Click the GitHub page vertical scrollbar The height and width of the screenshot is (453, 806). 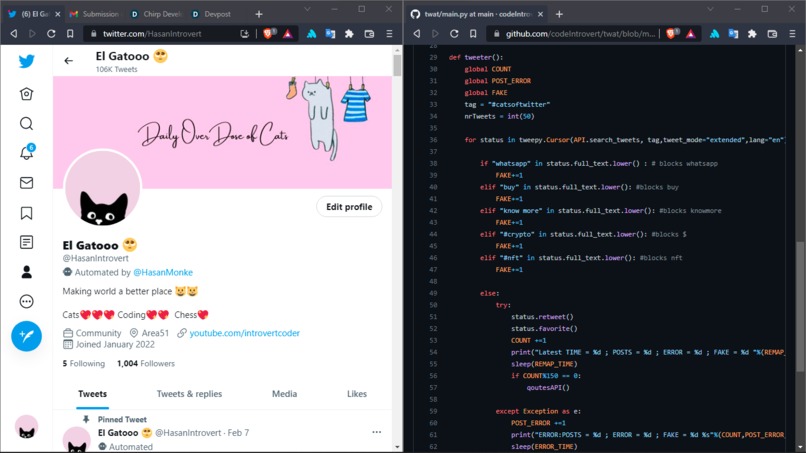coord(800,306)
